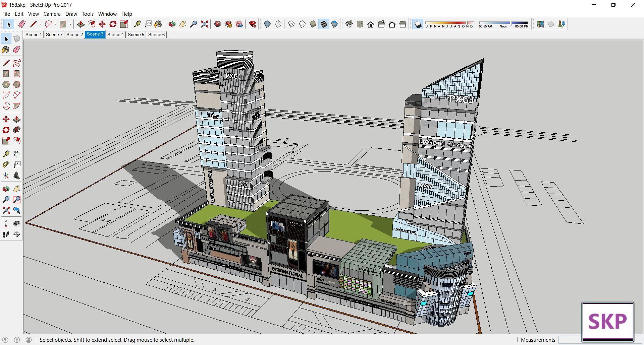Open the Window menu
Image resolution: width=644 pixels, height=345 pixels.
tap(107, 14)
